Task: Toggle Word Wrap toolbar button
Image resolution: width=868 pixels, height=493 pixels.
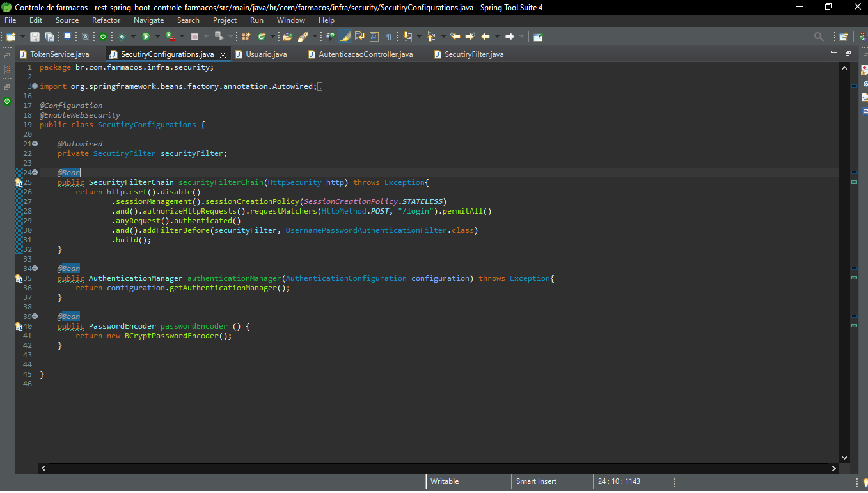Action: click(x=359, y=36)
